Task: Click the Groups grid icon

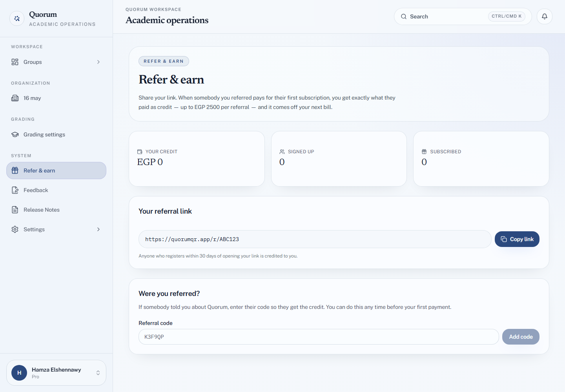Action: (15, 62)
